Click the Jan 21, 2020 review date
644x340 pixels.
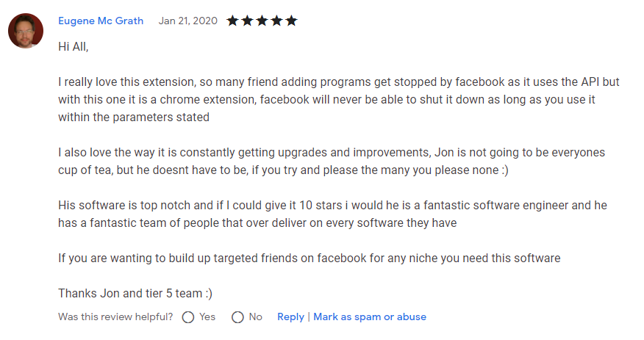187,21
